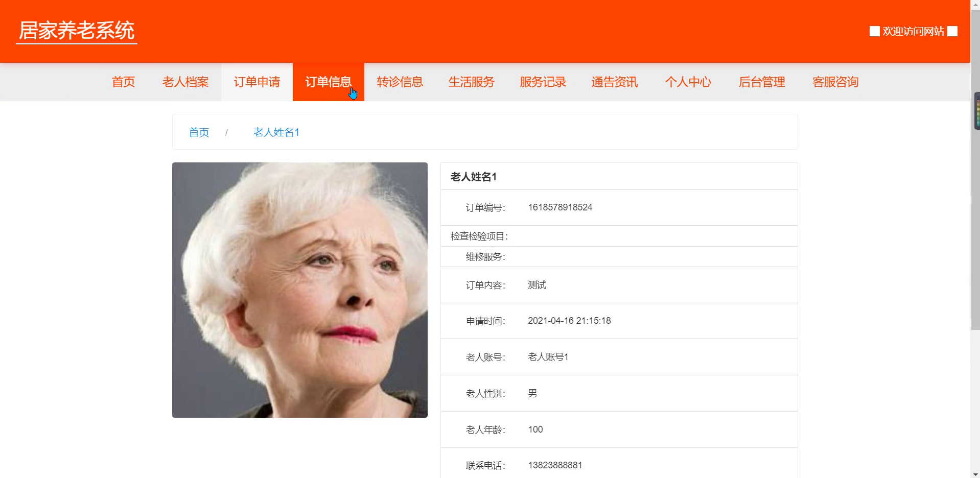Click the 联系电话 label
980x478 pixels.
point(485,465)
